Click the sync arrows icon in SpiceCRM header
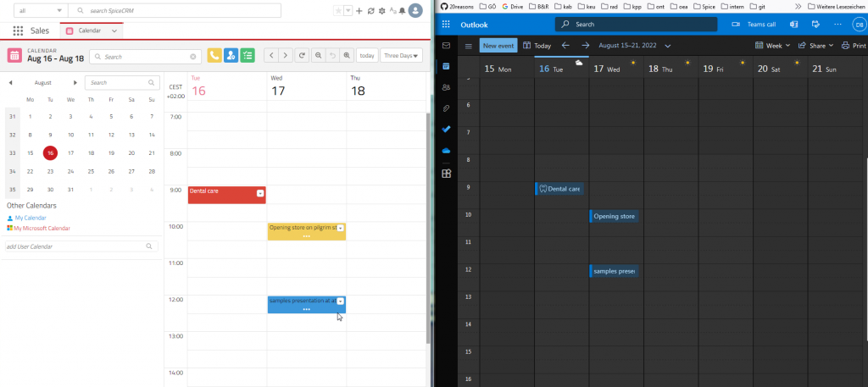The height and width of the screenshot is (387, 868). click(371, 10)
